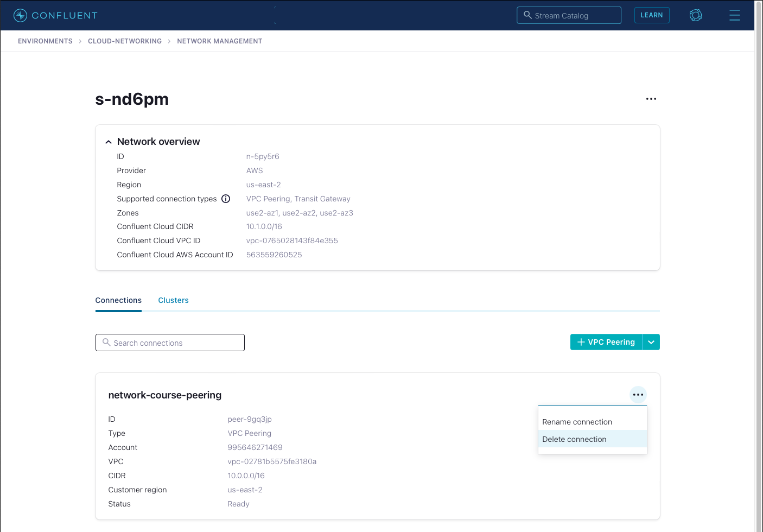Image resolution: width=763 pixels, height=532 pixels.
Task: Choose Rename connection from the menu
Action: [x=593, y=422]
